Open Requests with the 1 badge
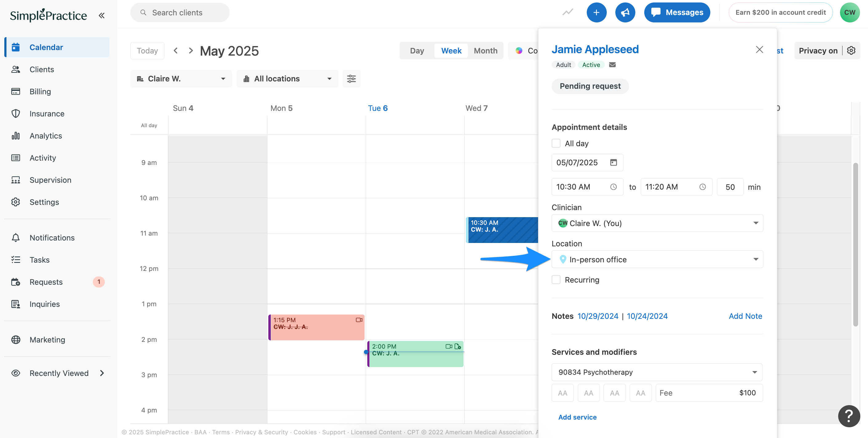Image resolution: width=868 pixels, height=438 pixels. pos(57,282)
